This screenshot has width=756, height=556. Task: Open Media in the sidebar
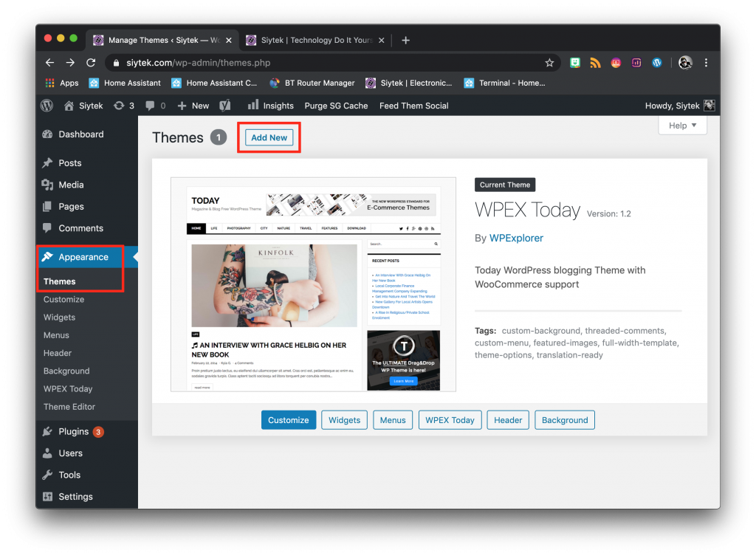click(x=71, y=185)
